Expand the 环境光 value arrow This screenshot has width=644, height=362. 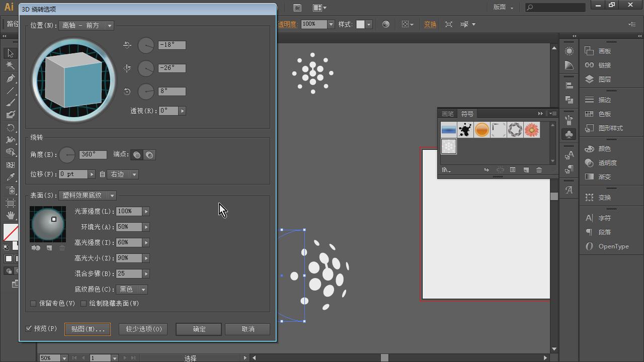click(146, 227)
